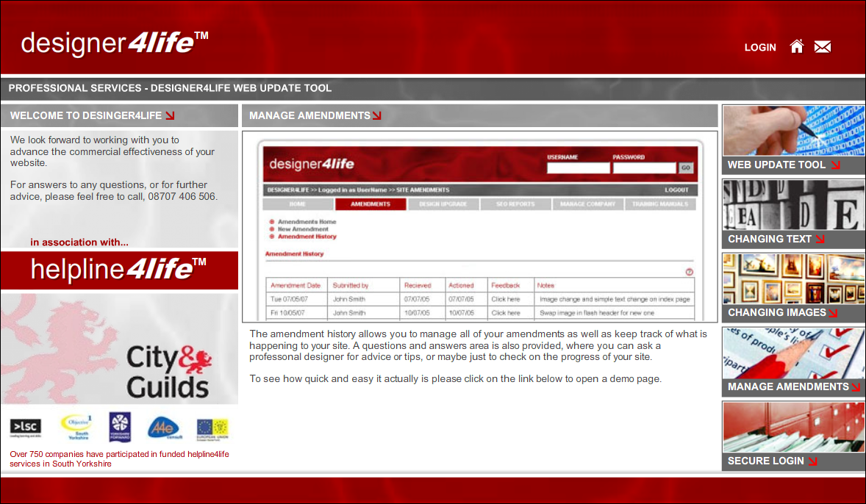Click the red pencil checklist Manage Amendments thumbnail
The width and height of the screenshot is (866, 504).
(x=794, y=353)
